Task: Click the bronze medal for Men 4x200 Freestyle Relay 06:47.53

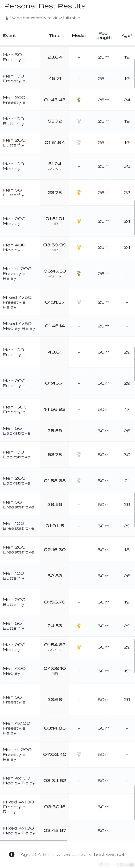Action: (x=79, y=273)
